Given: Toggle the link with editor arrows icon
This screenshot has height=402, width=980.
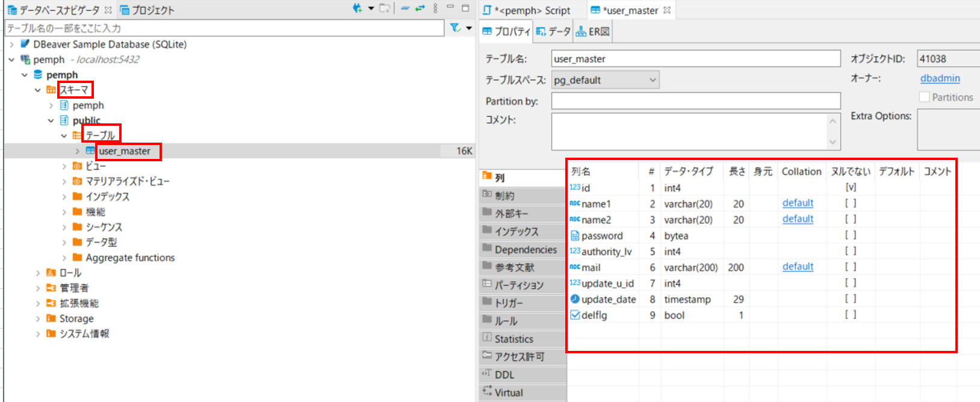Looking at the screenshot, I should [420, 8].
